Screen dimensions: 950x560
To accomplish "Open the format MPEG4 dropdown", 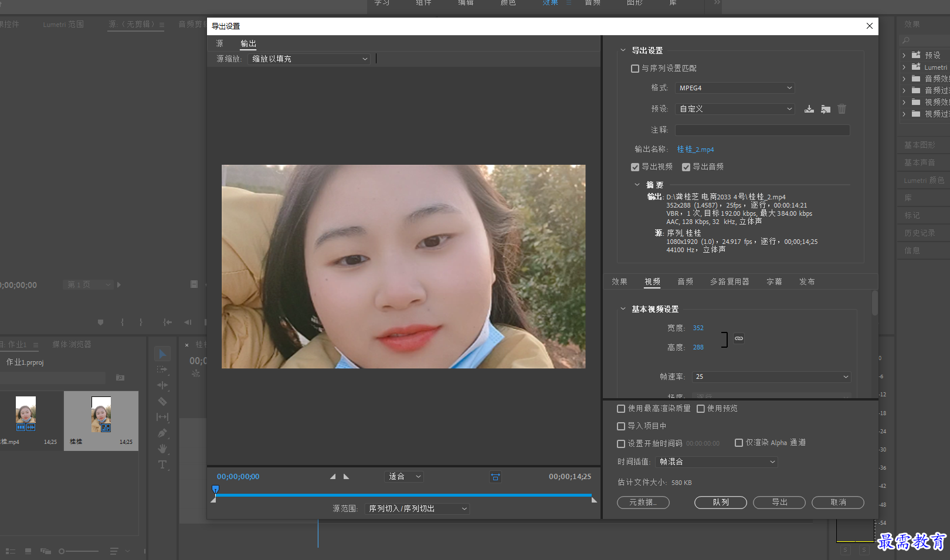I will click(735, 88).
